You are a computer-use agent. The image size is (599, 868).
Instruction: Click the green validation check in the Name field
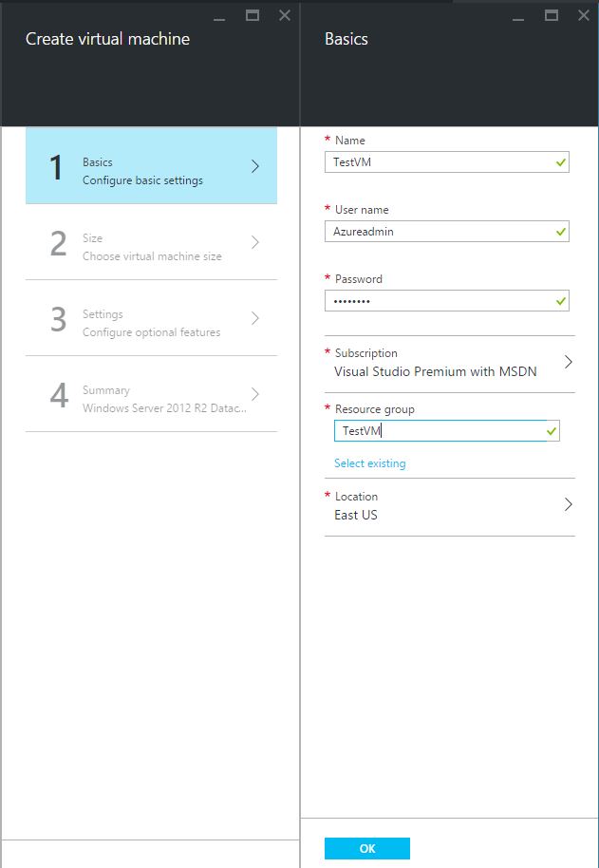point(560,162)
